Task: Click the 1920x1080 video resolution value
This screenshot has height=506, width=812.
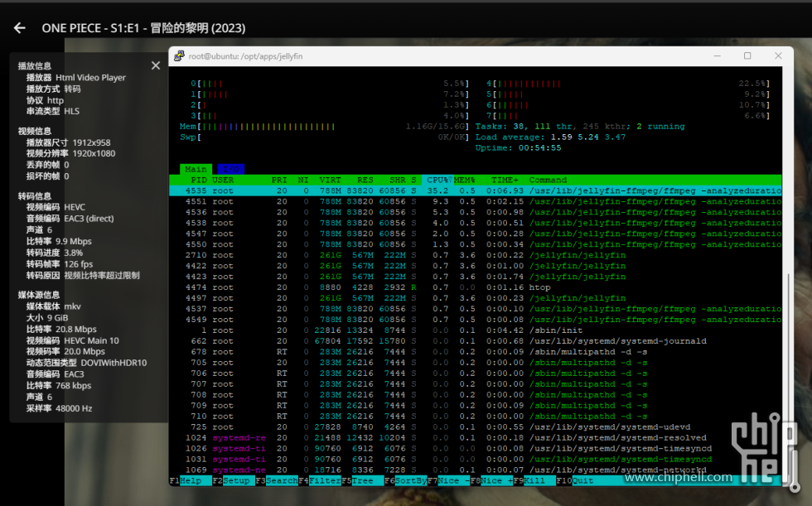Action: point(94,154)
